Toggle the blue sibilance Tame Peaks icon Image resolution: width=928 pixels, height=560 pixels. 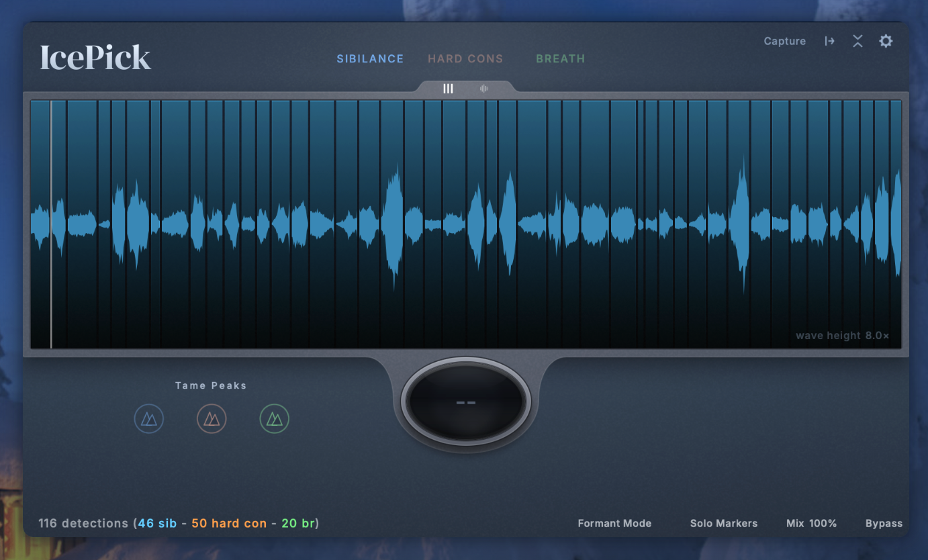click(x=149, y=419)
